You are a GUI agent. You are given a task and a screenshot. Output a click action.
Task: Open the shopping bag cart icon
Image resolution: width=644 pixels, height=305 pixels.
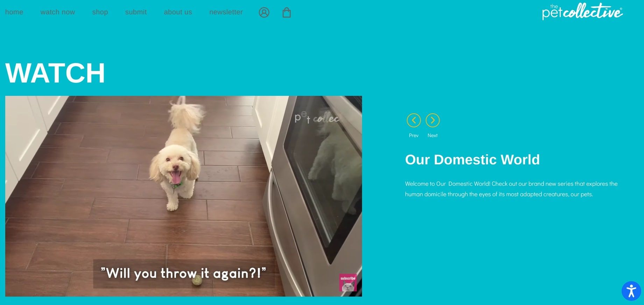(x=286, y=13)
